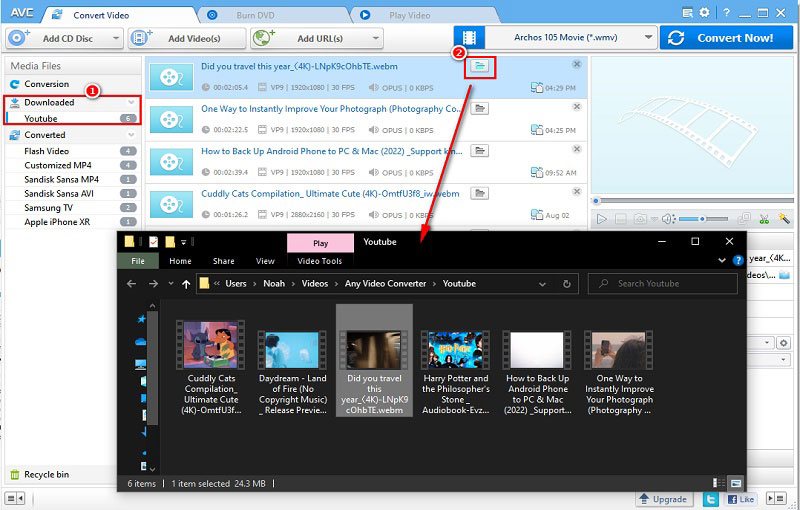This screenshot has width=800, height=510.
Task: Expand the Explorer ribbon chevron
Action: tap(722, 260)
